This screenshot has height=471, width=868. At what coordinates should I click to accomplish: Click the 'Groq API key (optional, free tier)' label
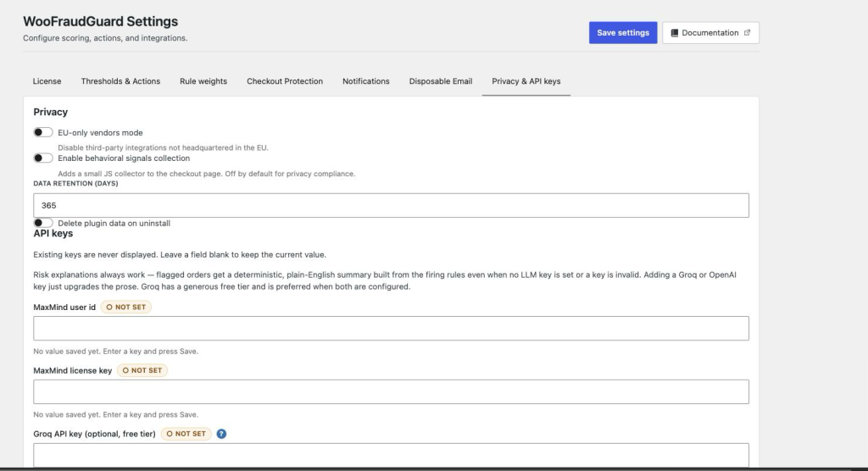(94, 434)
